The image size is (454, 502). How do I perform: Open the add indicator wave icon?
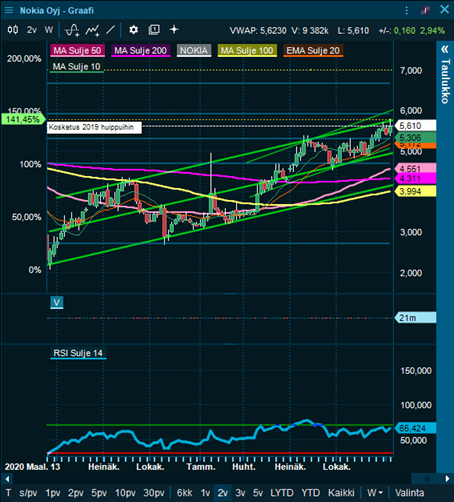pos(72,30)
